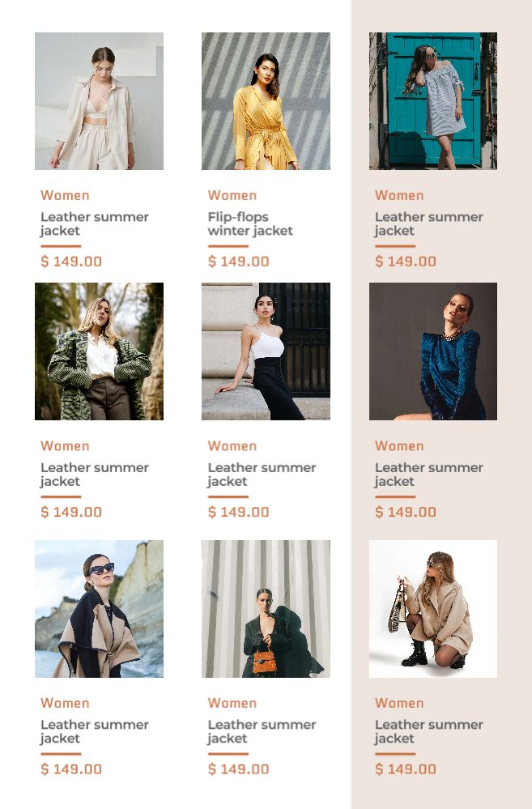Open the orange handbag model photo
532x809 pixels.
[266, 609]
